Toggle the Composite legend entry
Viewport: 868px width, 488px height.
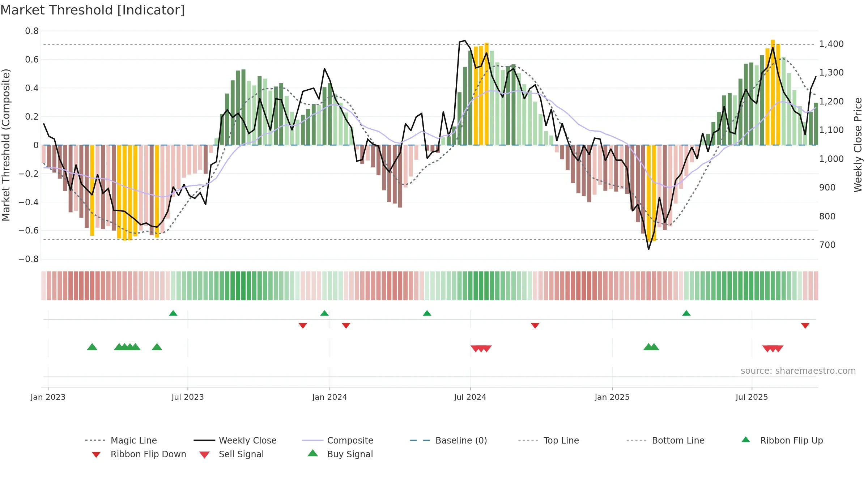pos(337,440)
